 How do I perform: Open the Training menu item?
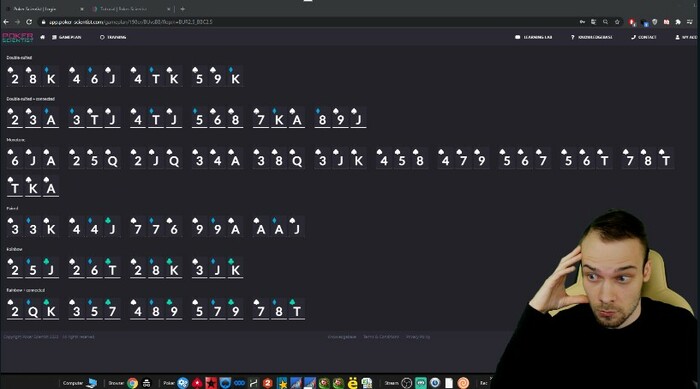click(112, 37)
